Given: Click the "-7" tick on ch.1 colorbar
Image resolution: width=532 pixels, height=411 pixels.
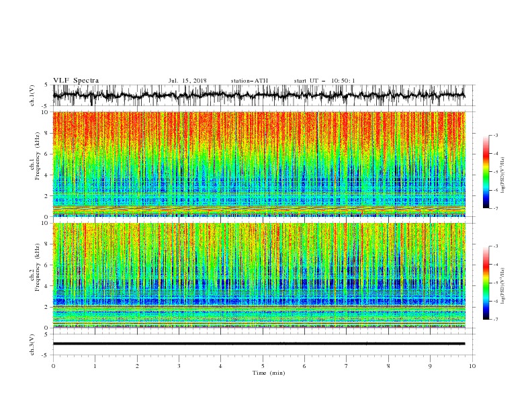Looking at the screenshot, I should click(x=496, y=208).
